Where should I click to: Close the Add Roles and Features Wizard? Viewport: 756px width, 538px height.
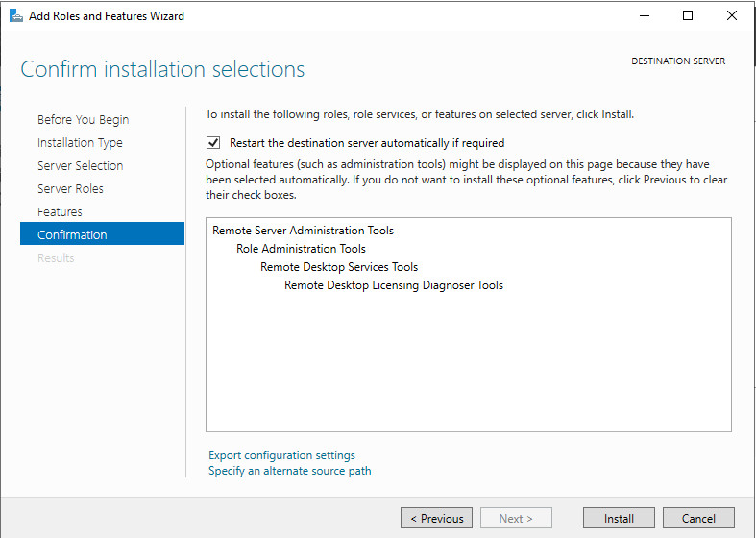pyautogui.click(x=731, y=15)
